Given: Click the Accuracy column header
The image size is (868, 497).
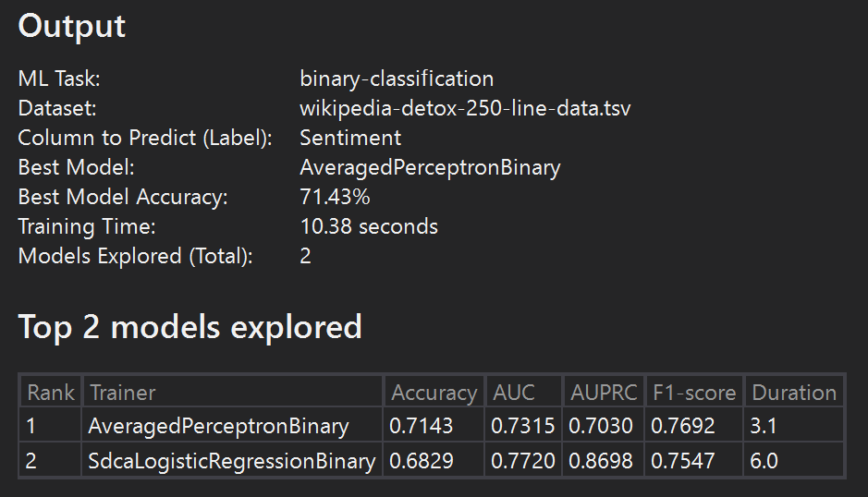Looking at the screenshot, I should click(434, 393).
